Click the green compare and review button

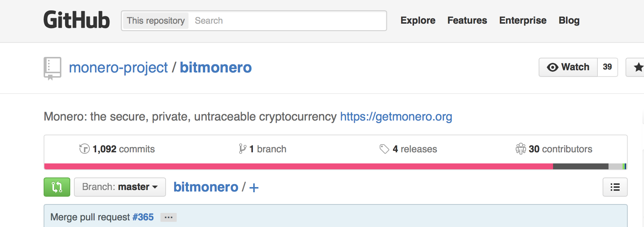[x=57, y=187]
